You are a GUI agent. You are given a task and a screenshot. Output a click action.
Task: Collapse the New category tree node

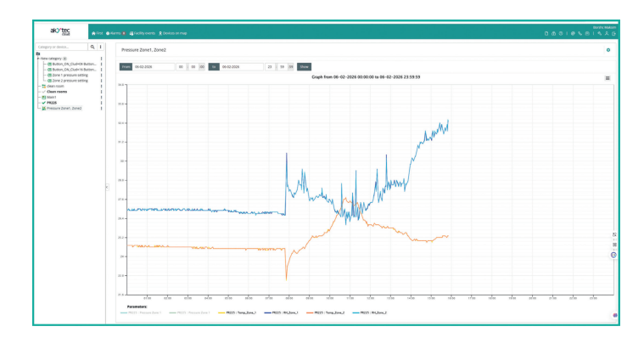tap(38, 59)
